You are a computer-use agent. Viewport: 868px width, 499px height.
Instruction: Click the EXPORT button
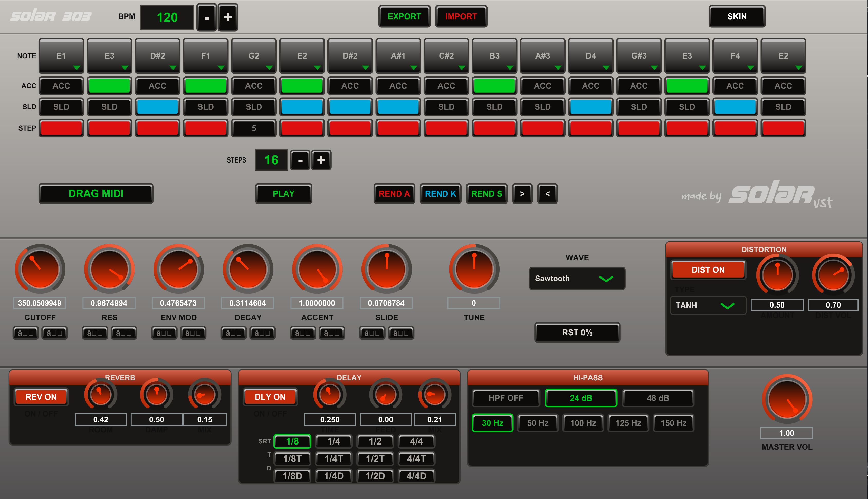point(404,16)
